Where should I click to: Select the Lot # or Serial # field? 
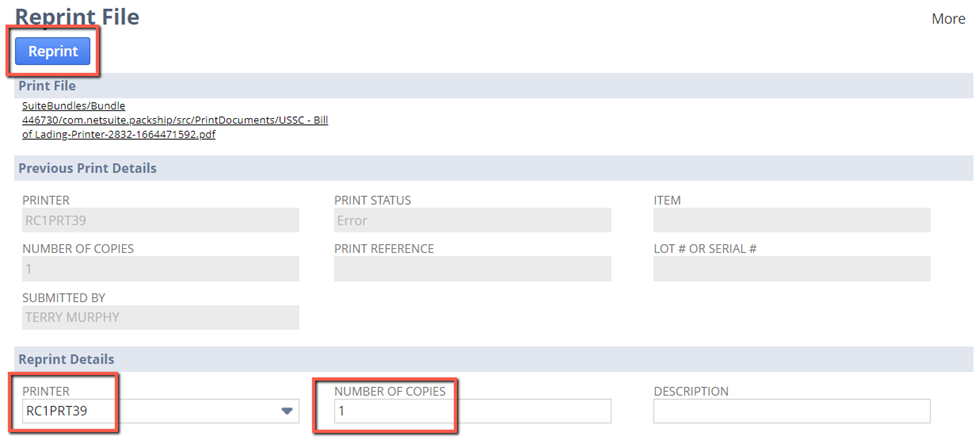point(791,269)
